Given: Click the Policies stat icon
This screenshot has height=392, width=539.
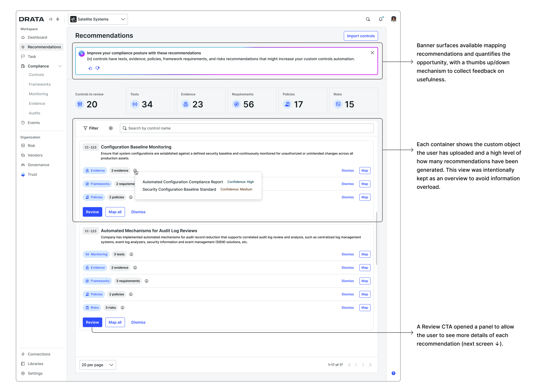Looking at the screenshot, I should [x=287, y=104].
